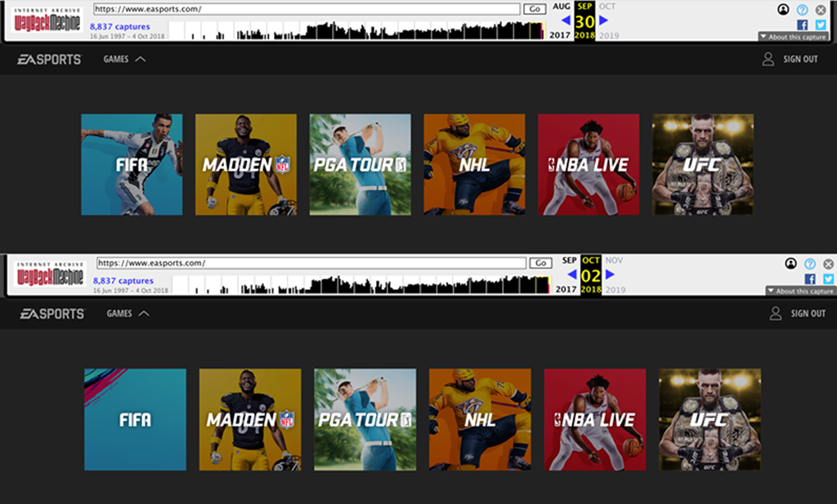Screen dimensions: 837x504
Task: Open the help icon in the top Wayback toolbar
Action: [x=802, y=10]
